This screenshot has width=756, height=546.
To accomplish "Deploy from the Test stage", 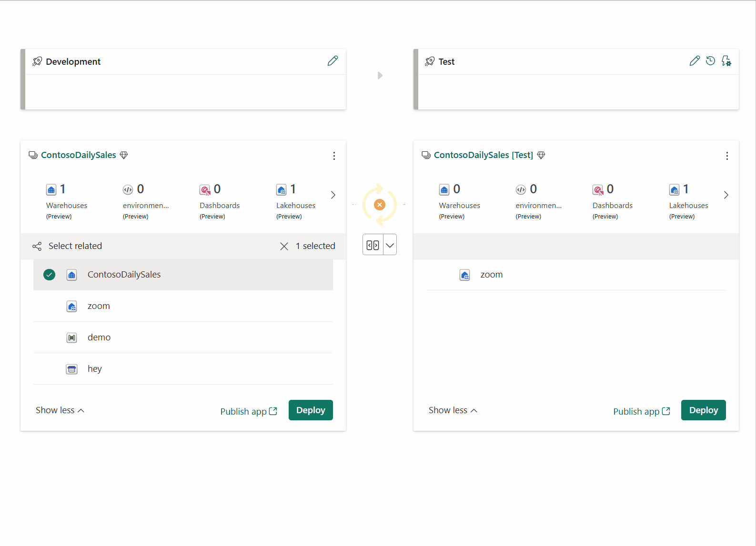I will pyautogui.click(x=704, y=410).
